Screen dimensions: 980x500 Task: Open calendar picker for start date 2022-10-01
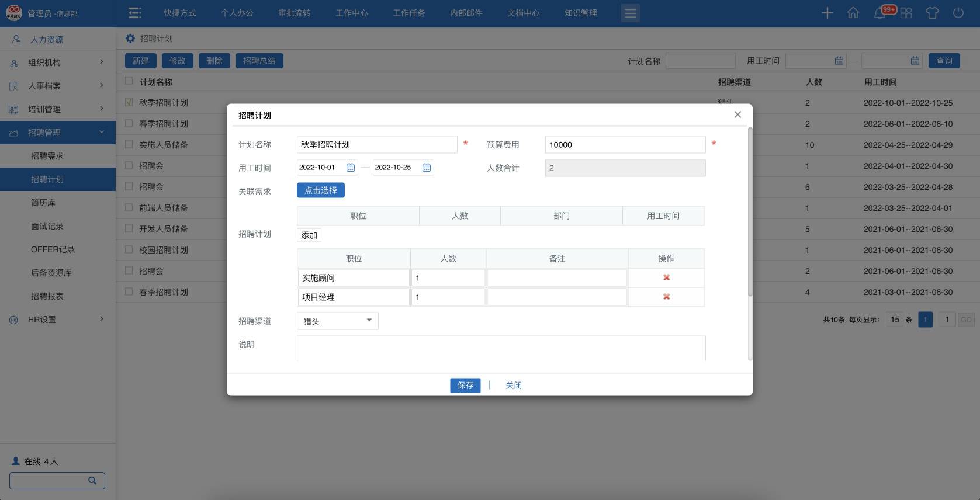pyautogui.click(x=350, y=168)
